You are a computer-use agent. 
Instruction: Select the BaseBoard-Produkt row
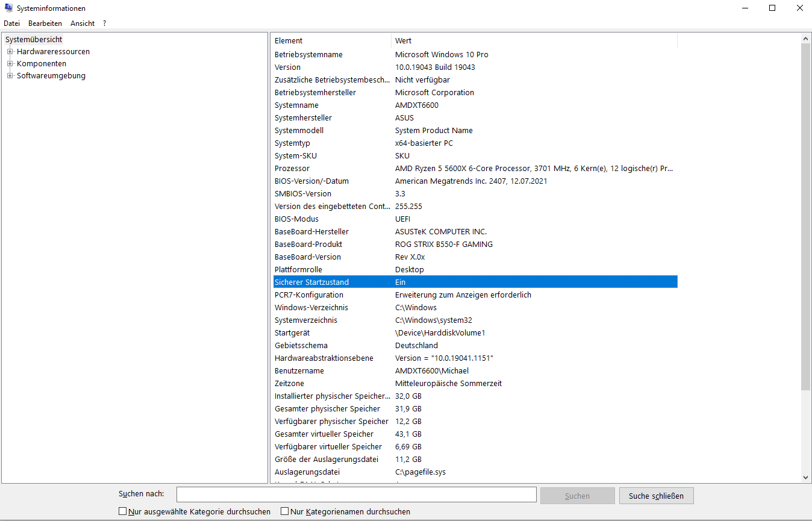click(x=475, y=244)
